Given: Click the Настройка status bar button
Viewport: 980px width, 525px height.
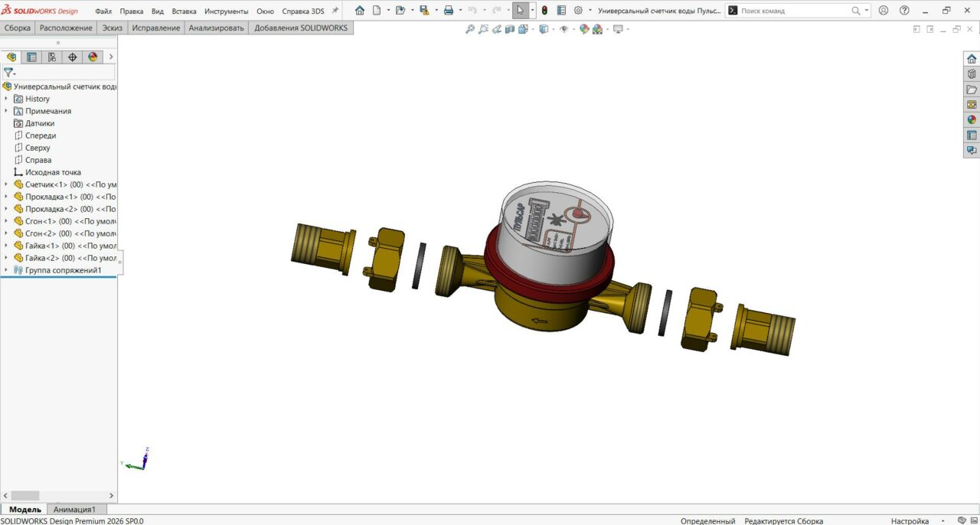Looking at the screenshot, I should [x=910, y=520].
